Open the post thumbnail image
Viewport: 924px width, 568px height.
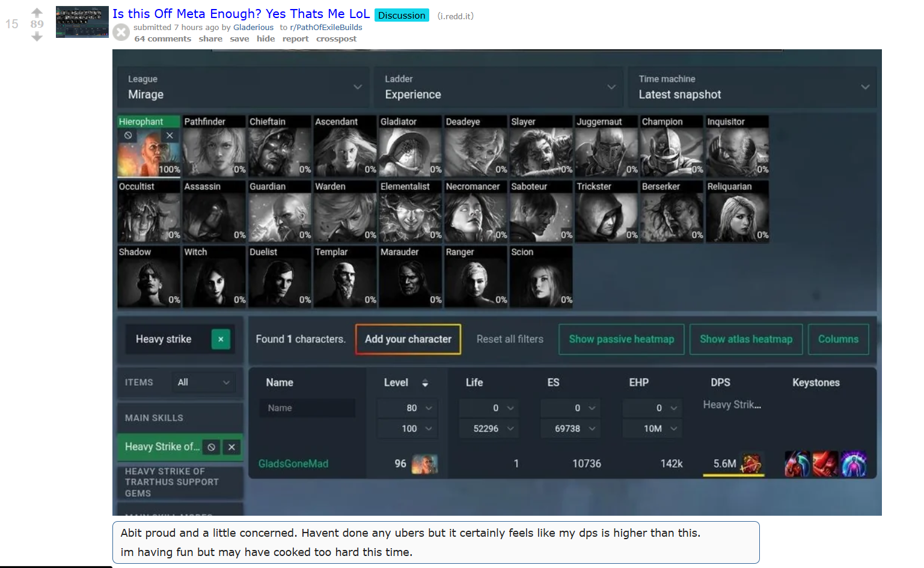[82, 22]
